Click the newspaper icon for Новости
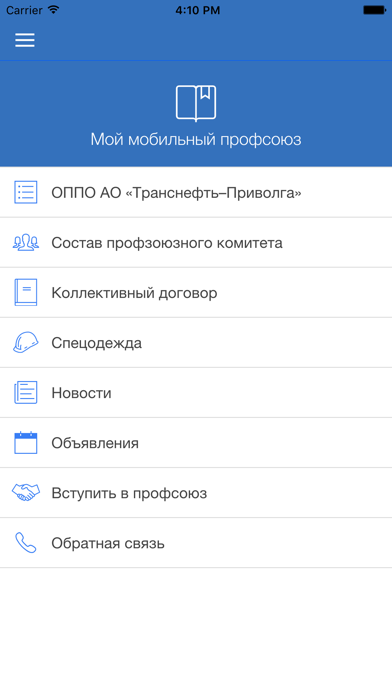 pyautogui.click(x=26, y=392)
